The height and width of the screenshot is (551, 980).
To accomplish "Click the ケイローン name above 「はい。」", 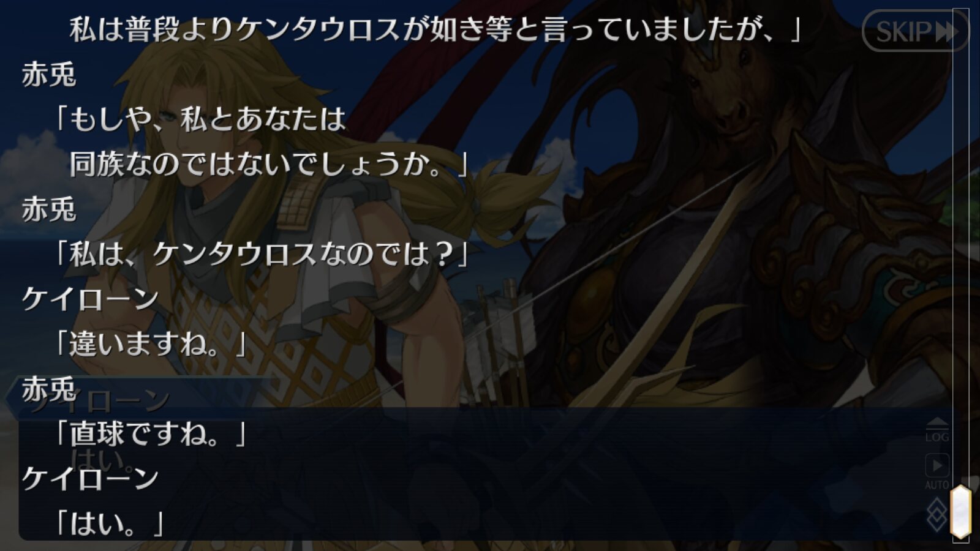I will [x=91, y=478].
